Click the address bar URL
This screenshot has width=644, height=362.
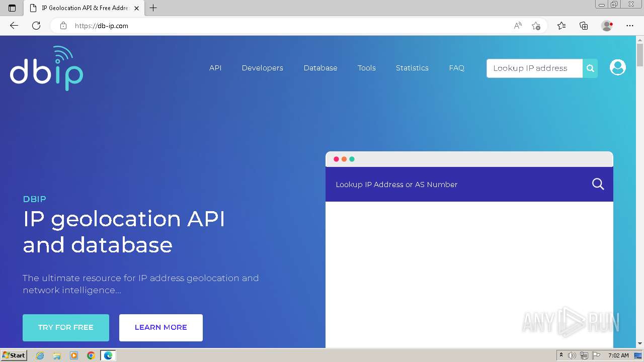(x=101, y=26)
